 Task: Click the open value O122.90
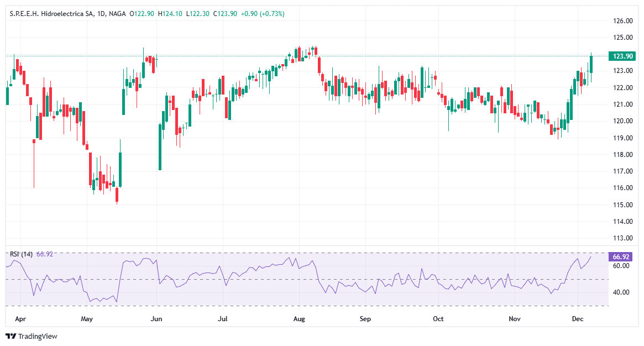142,14
